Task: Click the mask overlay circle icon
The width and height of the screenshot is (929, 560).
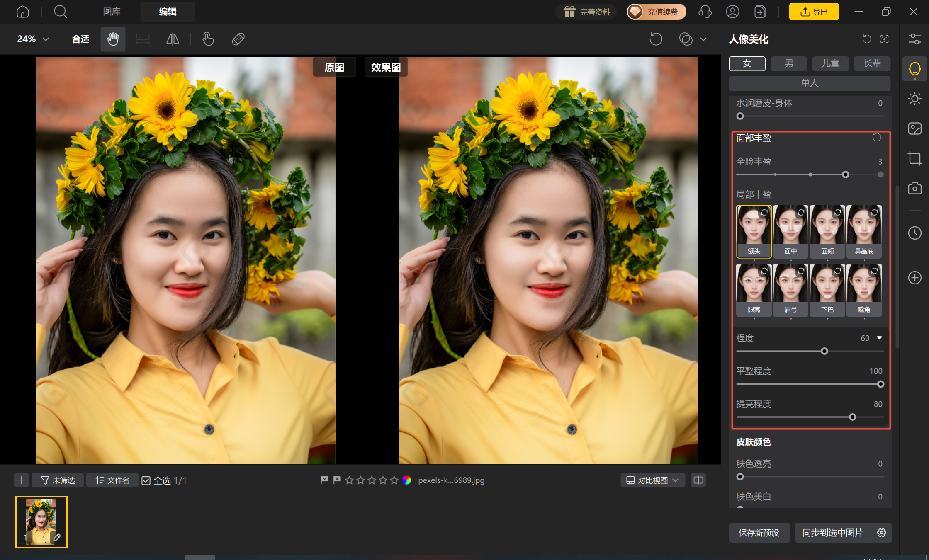Action: tap(686, 39)
